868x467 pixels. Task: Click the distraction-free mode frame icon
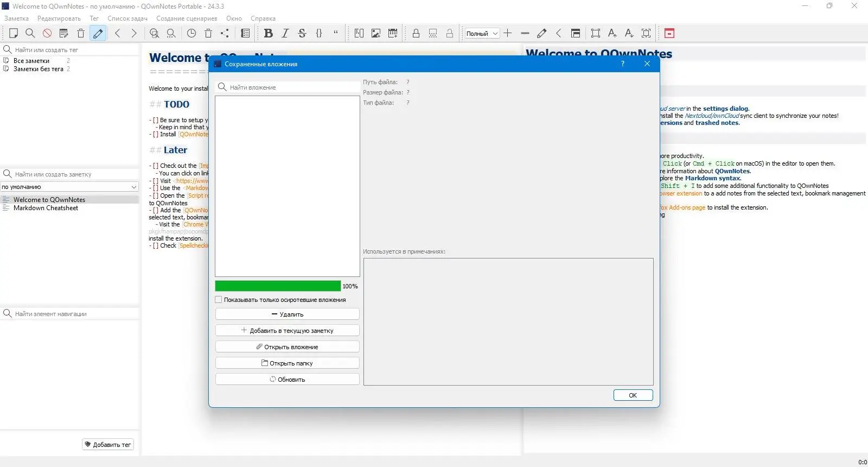596,33
